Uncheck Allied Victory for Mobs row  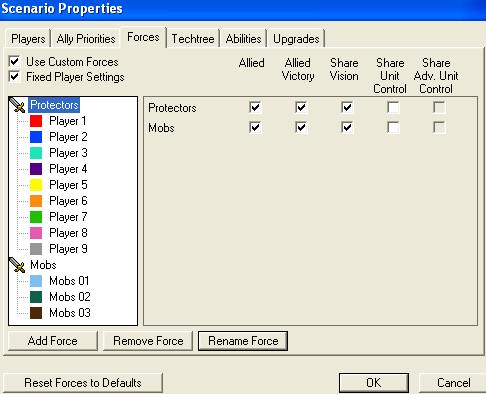click(301, 127)
